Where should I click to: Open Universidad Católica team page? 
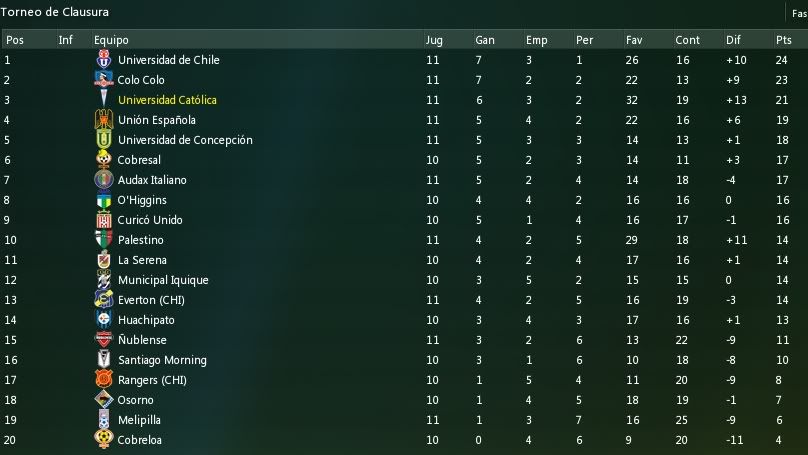(167, 100)
